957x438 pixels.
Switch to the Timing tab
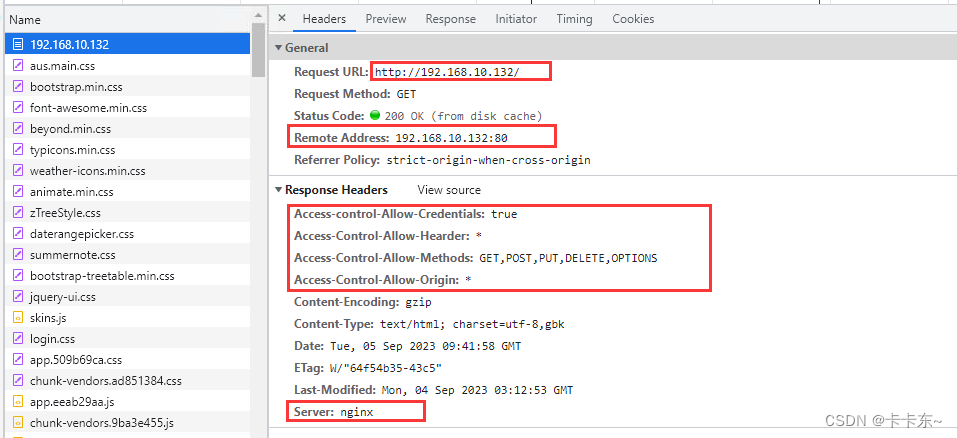(574, 19)
